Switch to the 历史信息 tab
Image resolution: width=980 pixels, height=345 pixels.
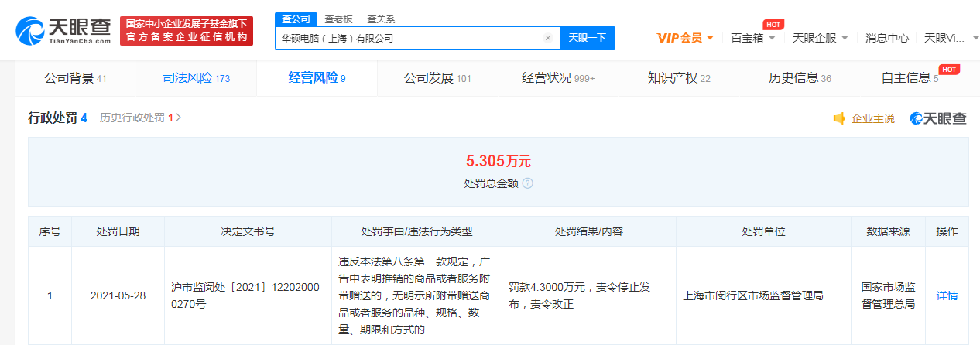click(800, 78)
